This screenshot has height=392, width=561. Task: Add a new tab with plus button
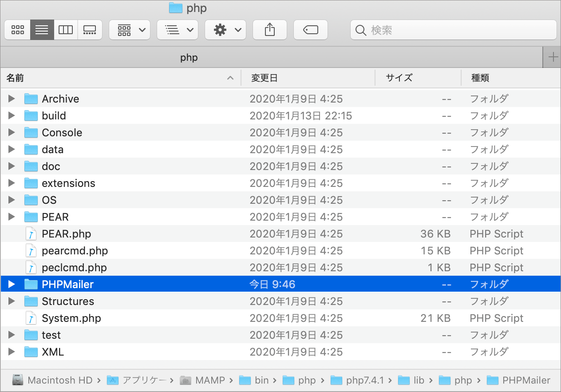pyautogui.click(x=553, y=57)
